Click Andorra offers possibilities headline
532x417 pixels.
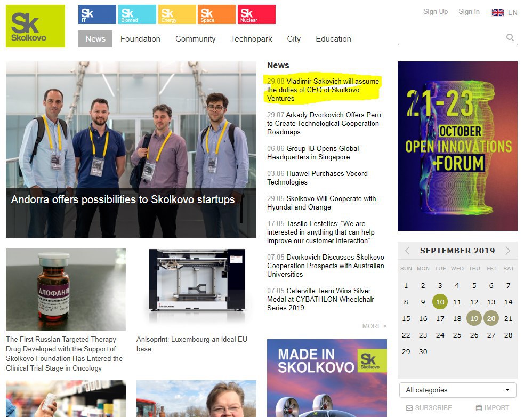pyautogui.click(x=123, y=199)
